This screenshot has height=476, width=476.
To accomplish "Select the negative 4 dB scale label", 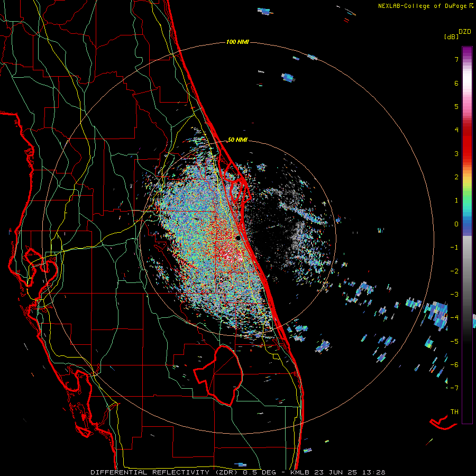I will [x=454, y=318].
